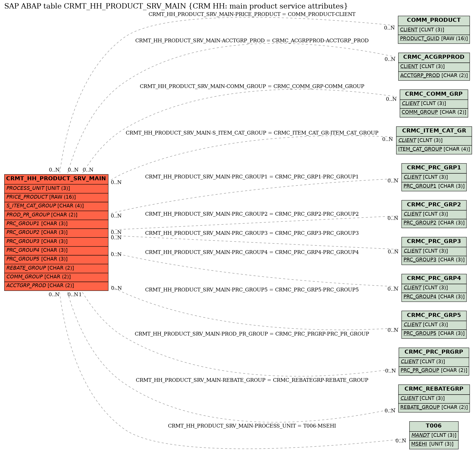This screenshot has height=452, width=476.
Task: Open the CRMC_PRC_GRP4 table header
Action: click(x=434, y=279)
